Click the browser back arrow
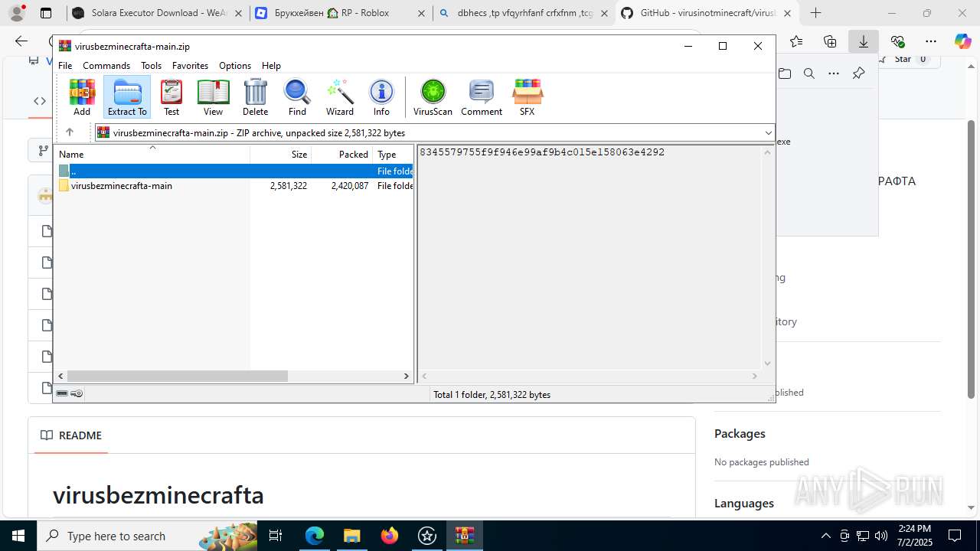The height and width of the screenshot is (551, 980). [21, 41]
